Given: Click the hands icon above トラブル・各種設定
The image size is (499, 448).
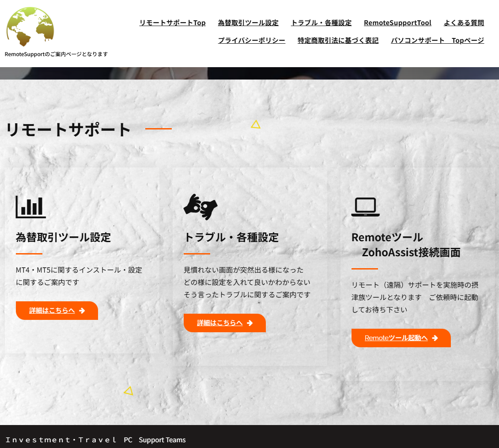Looking at the screenshot, I should tap(200, 207).
